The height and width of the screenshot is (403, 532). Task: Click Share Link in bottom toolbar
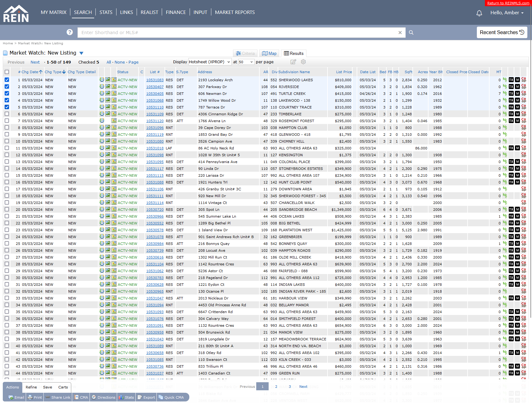pos(58,397)
